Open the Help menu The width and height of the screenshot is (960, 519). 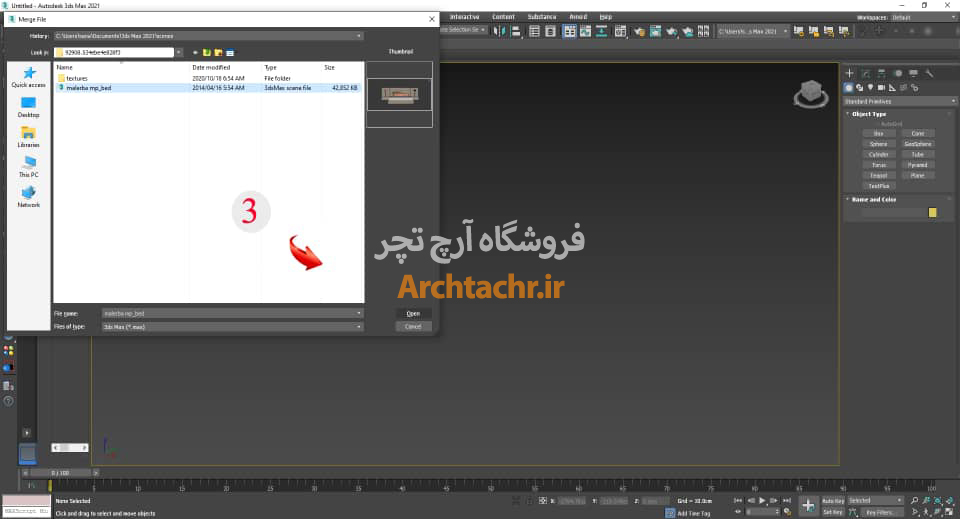[606, 17]
